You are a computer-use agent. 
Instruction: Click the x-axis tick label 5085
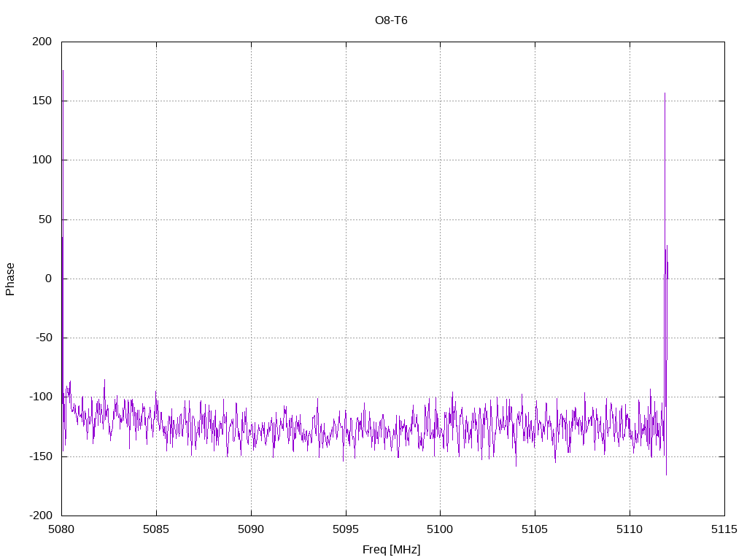pyautogui.click(x=156, y=529)
